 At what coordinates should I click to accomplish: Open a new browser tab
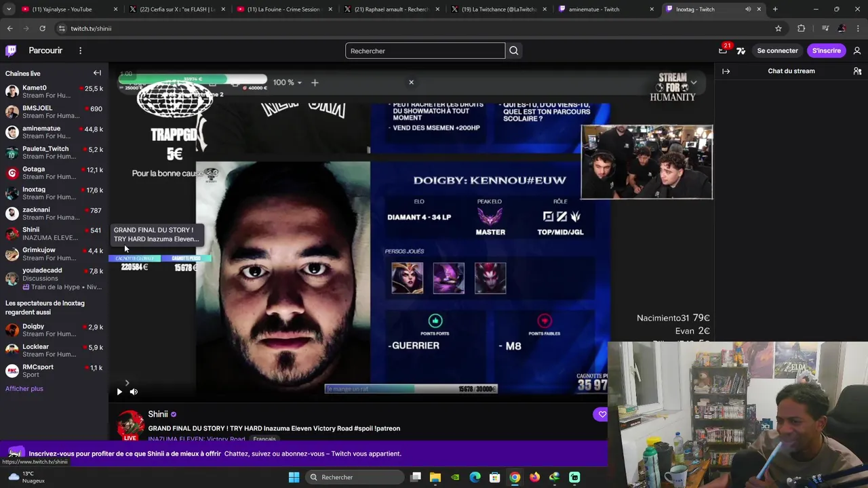[x=775, y=9]
